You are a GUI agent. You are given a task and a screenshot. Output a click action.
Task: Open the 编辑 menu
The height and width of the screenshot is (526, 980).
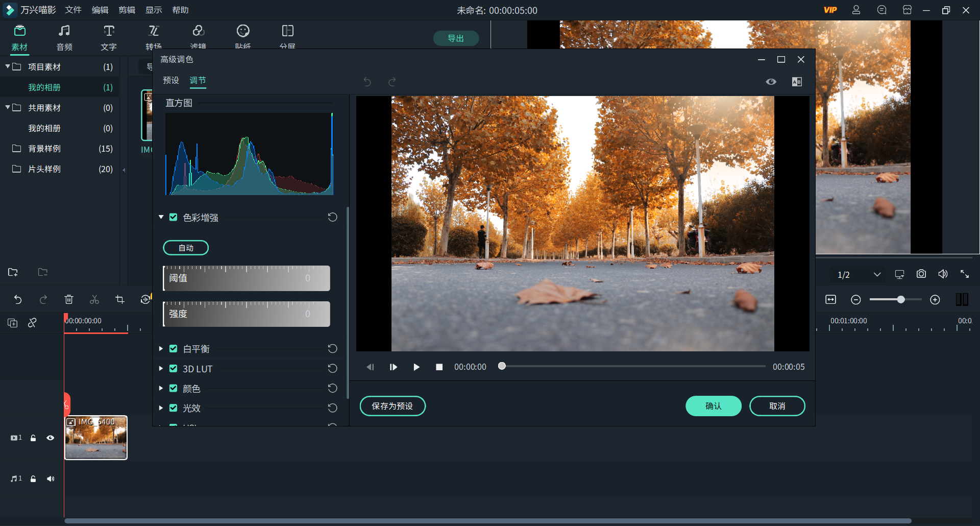point(100,10)
